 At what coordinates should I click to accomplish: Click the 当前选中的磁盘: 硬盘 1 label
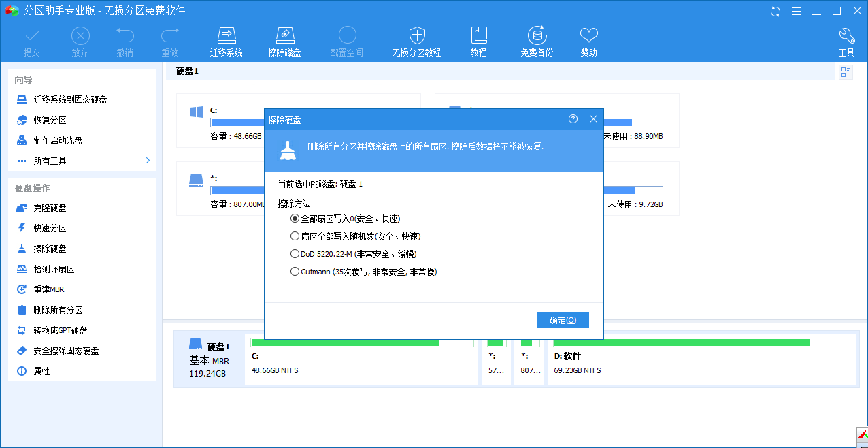click(320, 184)
